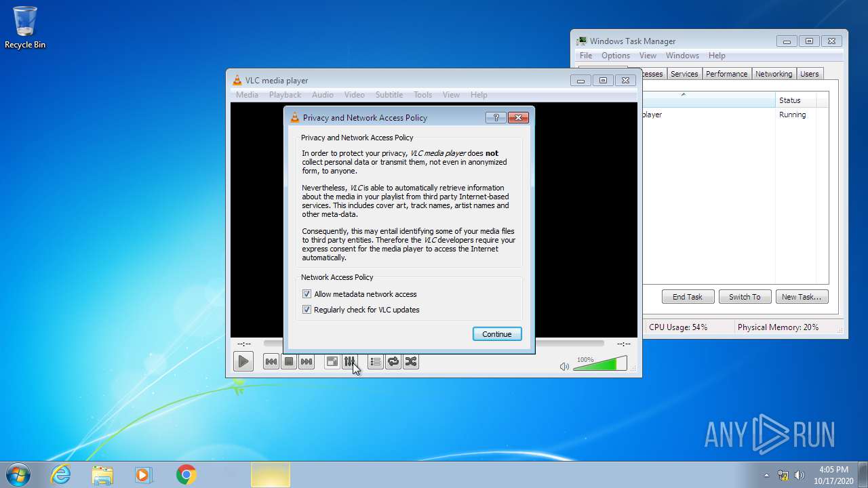Click the dialog help question-mark button

pos(496,117)
